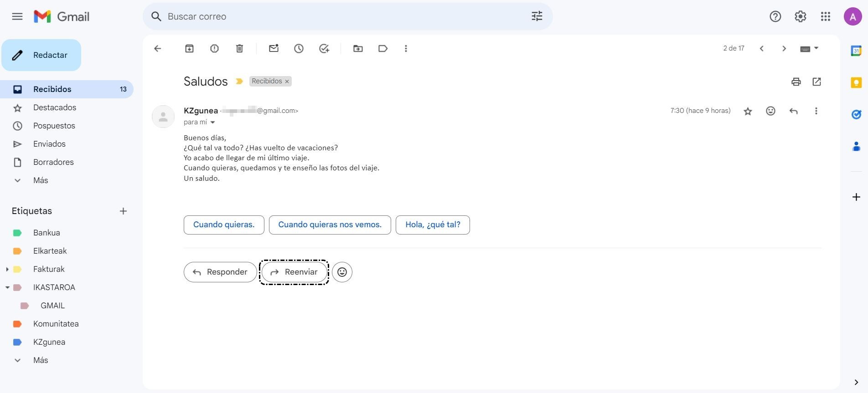Create new label plus button
Viewport: 868px width, 393px height.
click(123, 211)
